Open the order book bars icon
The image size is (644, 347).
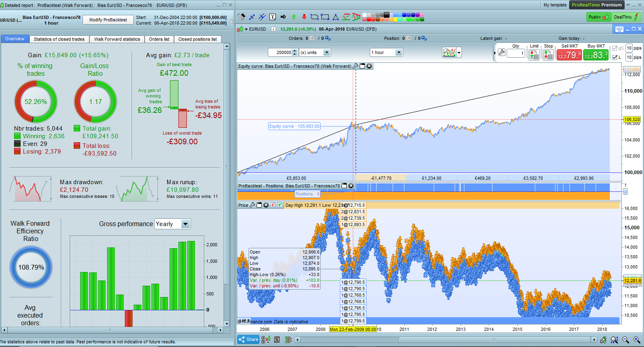[288, 340]
